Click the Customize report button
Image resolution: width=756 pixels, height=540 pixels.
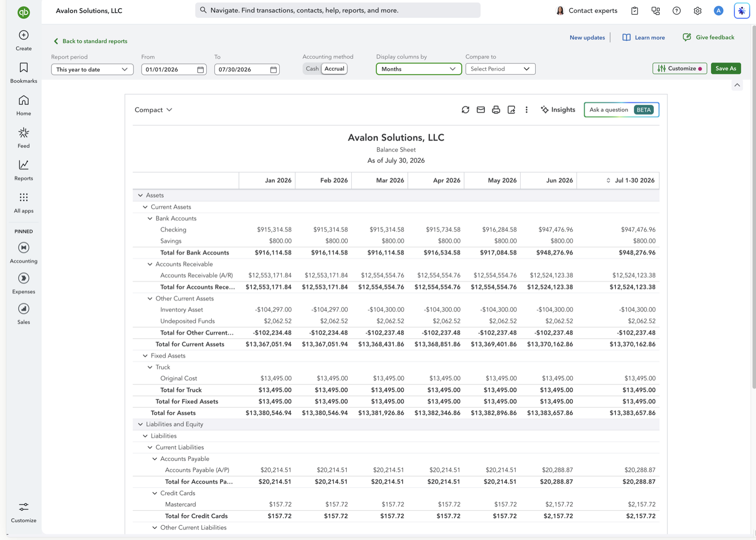point(679,69)
